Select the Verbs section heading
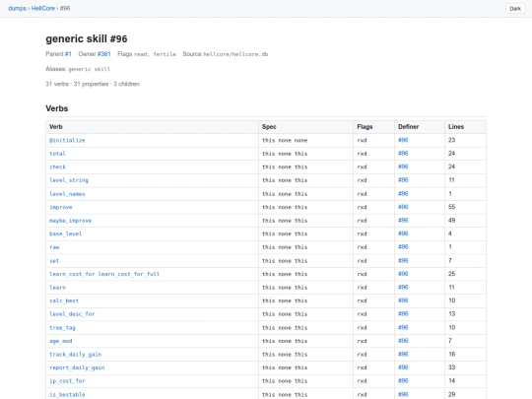Viewport: 532px width, 399px height. (57, 108)
